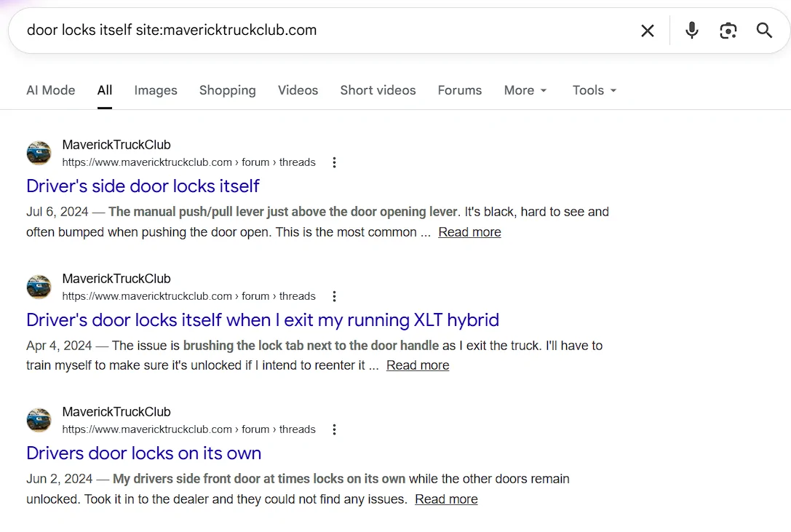Select the All results tab

[x=105, y=90]
